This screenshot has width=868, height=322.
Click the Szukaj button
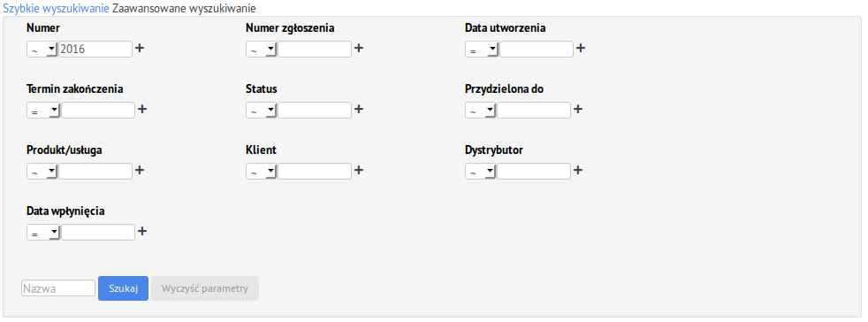click(x=123, y=288)
